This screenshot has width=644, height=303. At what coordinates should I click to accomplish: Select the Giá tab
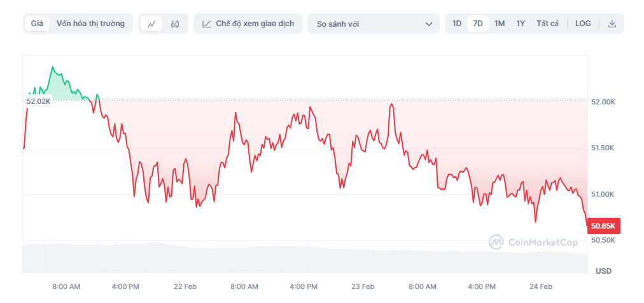(x=37, y=24)
